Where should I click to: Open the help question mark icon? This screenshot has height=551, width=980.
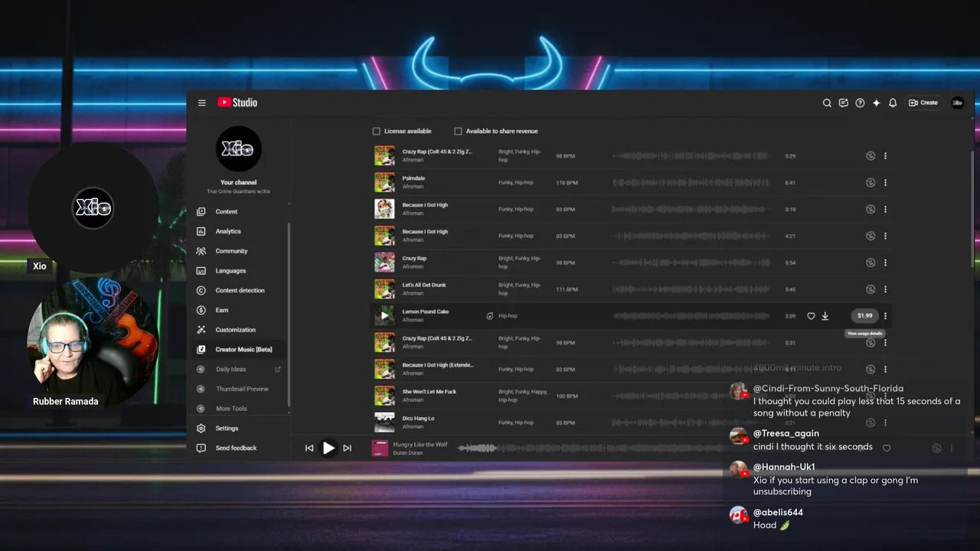pos(860,103)
